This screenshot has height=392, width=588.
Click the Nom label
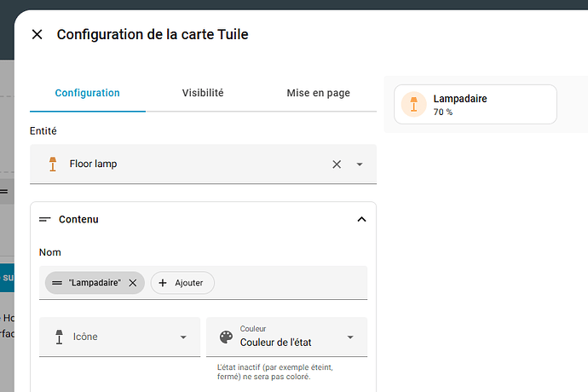pyautogui.click(x=50, y=252)
